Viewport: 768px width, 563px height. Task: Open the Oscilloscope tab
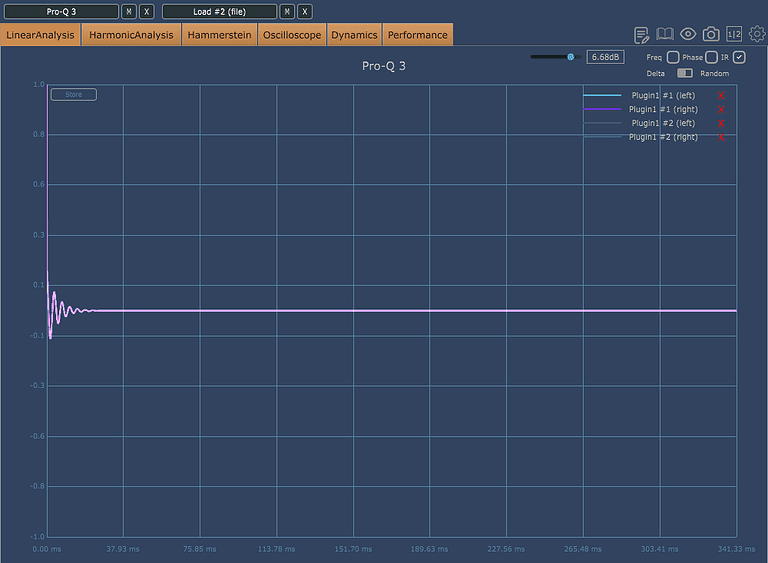pyautogui.click(x=292, y=35)
